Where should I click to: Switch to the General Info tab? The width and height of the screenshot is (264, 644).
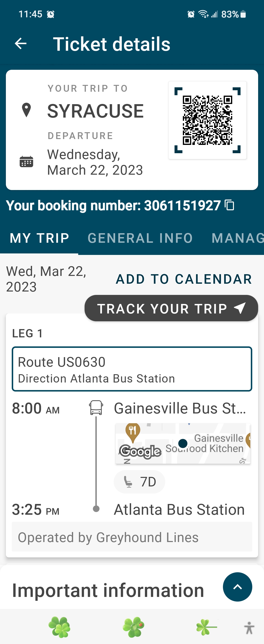pyautogui.click(x=140, y=238)
